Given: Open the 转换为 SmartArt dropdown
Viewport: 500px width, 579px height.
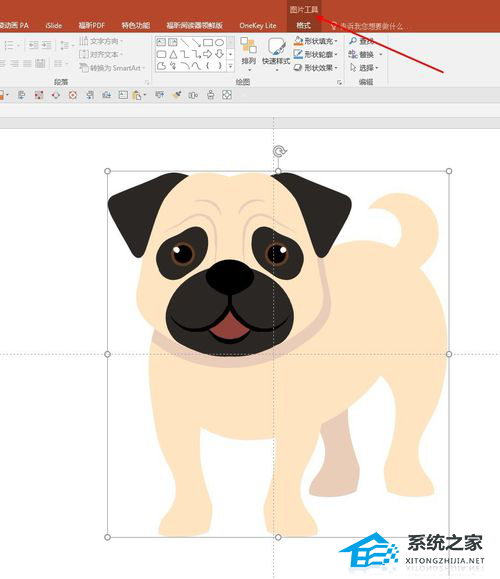Looking at the screenshot, I should point(112,68).
